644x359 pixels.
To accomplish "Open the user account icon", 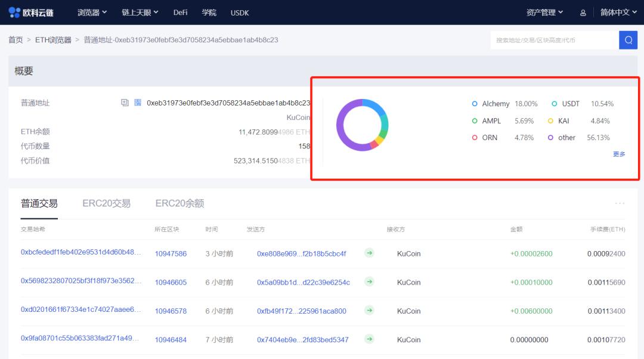I will point(583,13).
